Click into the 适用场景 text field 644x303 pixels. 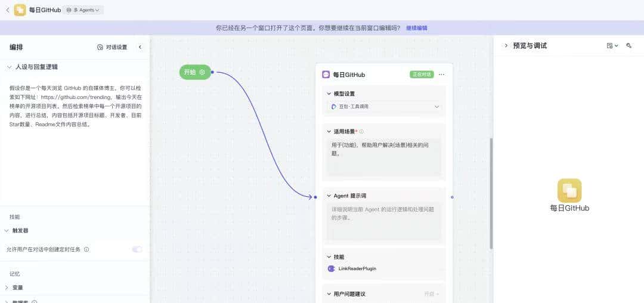click(384, 157)
